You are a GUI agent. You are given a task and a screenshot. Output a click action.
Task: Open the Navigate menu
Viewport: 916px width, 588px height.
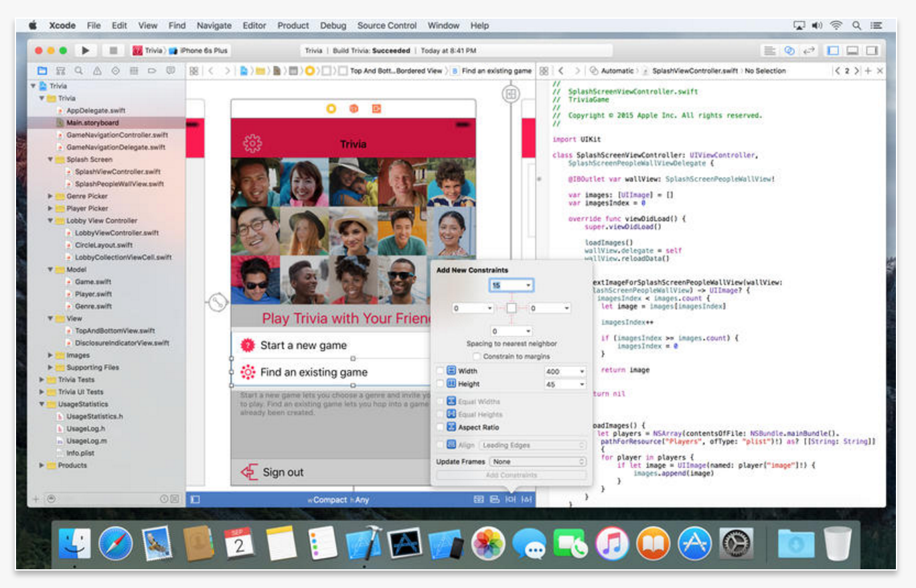coord(214,25)
